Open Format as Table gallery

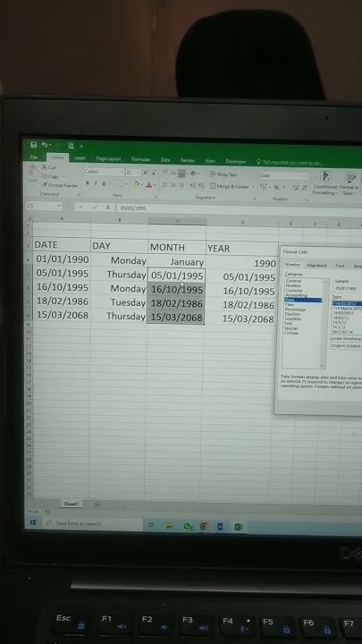tap(349, 183)
